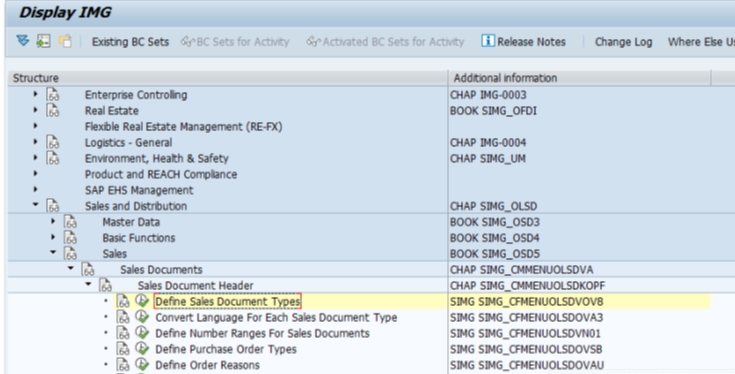The height and width of the screenshot is (374, 735).
Task: Collapse the Sales node arrow
Action: click(x=53, y=253)
